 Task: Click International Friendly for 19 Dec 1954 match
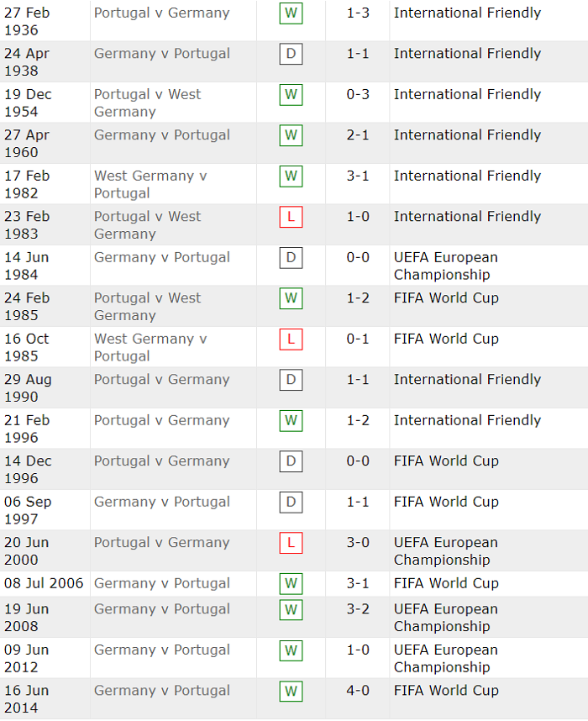point(467,95)
